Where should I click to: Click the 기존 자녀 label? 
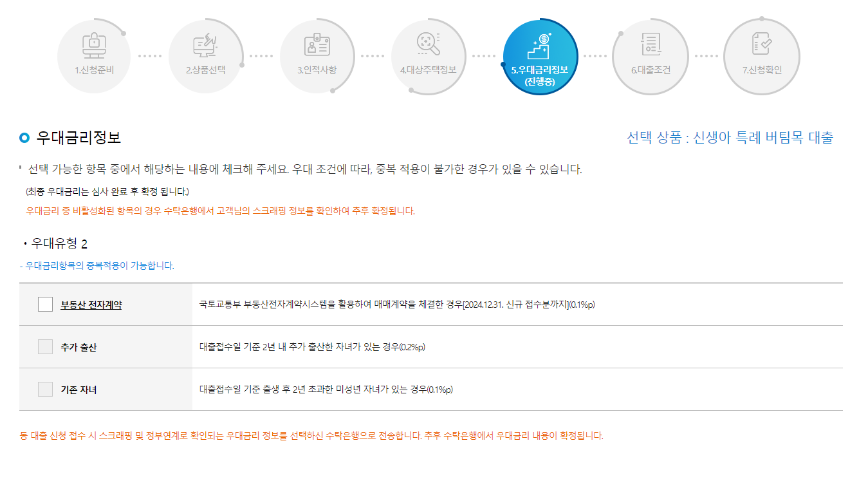pyautogui.click(x=78, y=390)
